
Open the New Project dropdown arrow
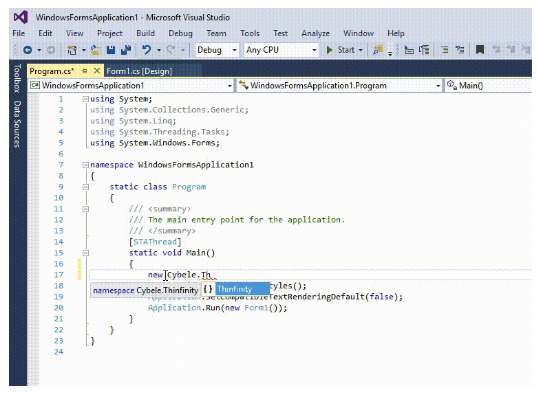(84, 50)
